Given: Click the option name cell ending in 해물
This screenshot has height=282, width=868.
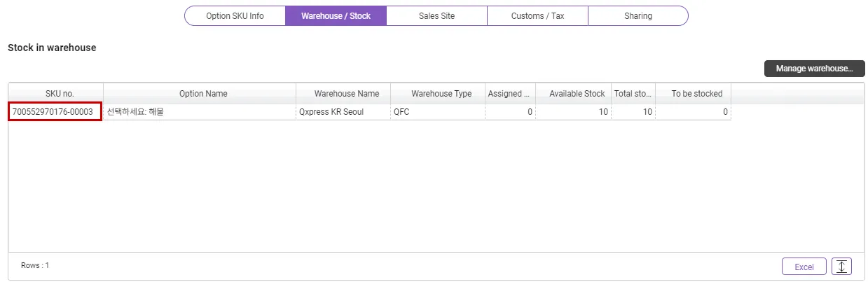Looking at the screenshot, I should click(x=199, y=112).
